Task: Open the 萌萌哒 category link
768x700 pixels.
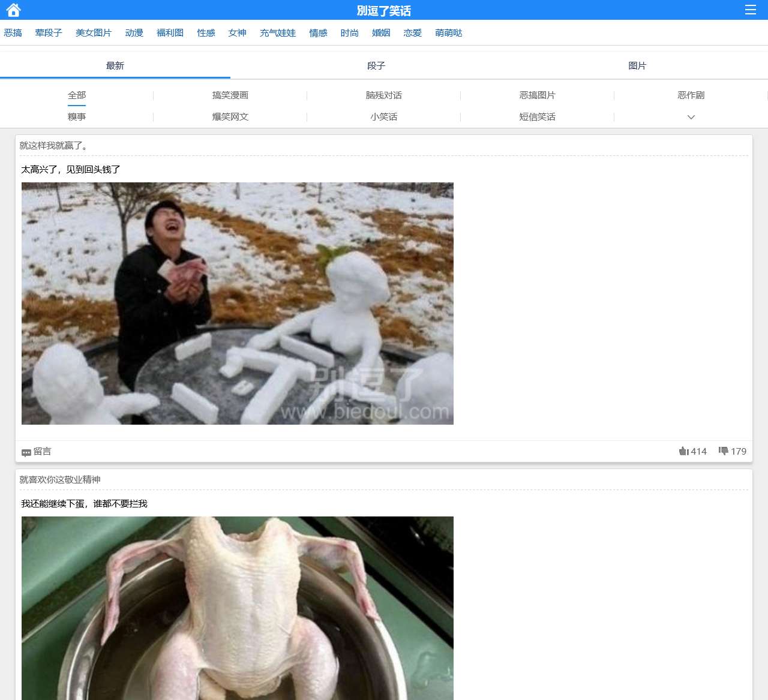Action: tap(449, 33)
